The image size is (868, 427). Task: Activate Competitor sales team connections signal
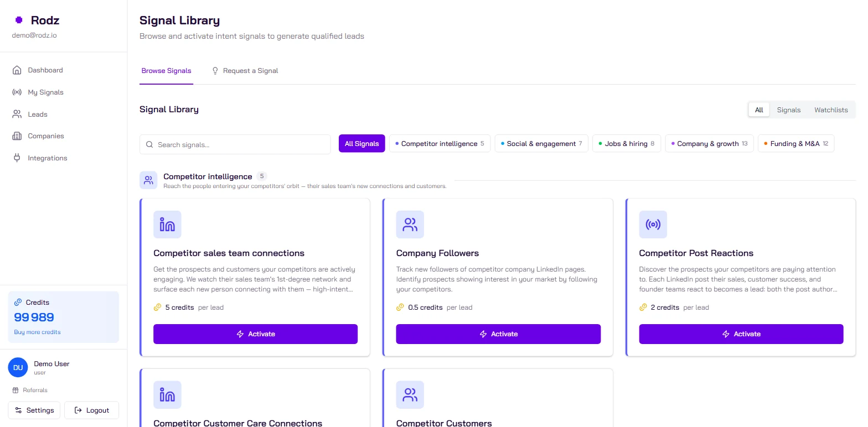click(x=255, y=334)
